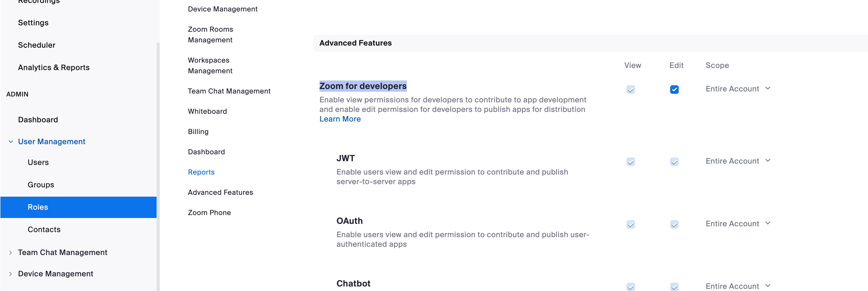Jump to Reports permissions section

[201, 172]
